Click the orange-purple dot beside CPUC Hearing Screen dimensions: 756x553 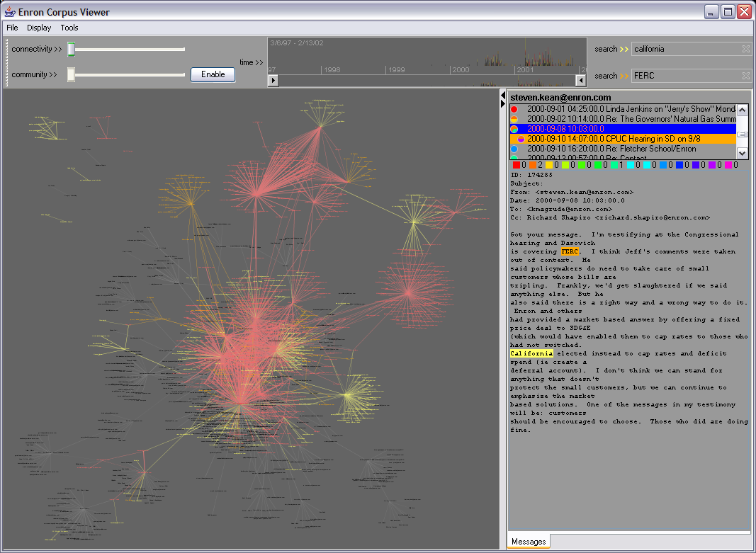coord(521,139)
